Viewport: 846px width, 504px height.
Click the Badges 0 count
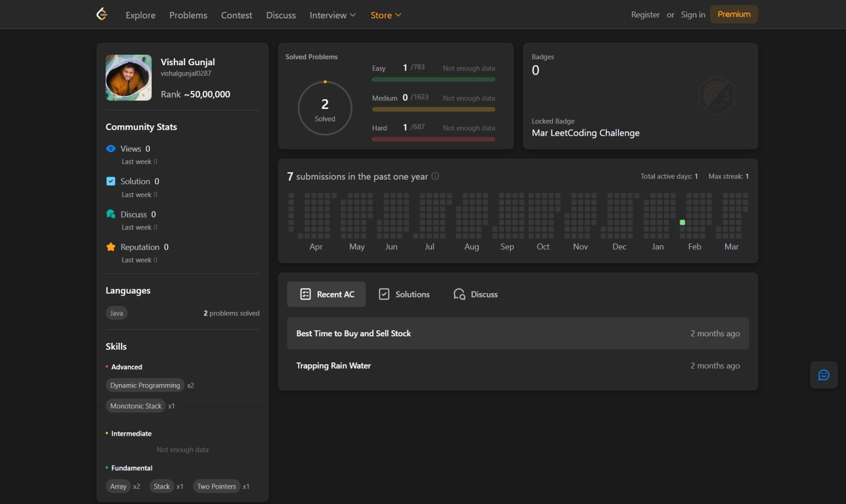click(x=535, y=70)
